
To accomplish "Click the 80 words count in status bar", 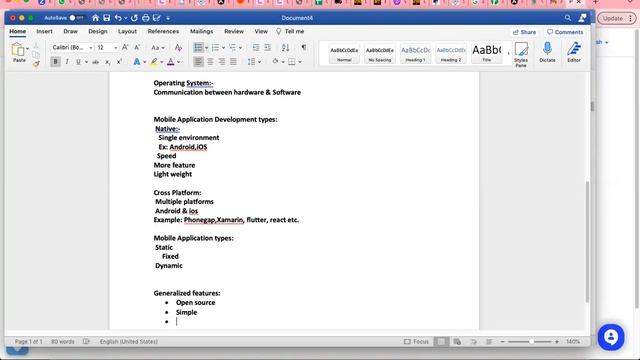I will 62,342.
